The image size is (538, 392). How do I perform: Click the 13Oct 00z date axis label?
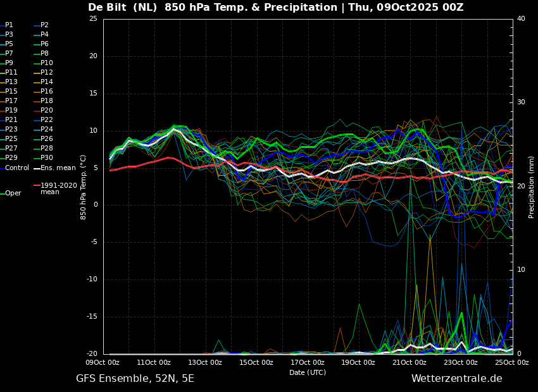(206, 362)
